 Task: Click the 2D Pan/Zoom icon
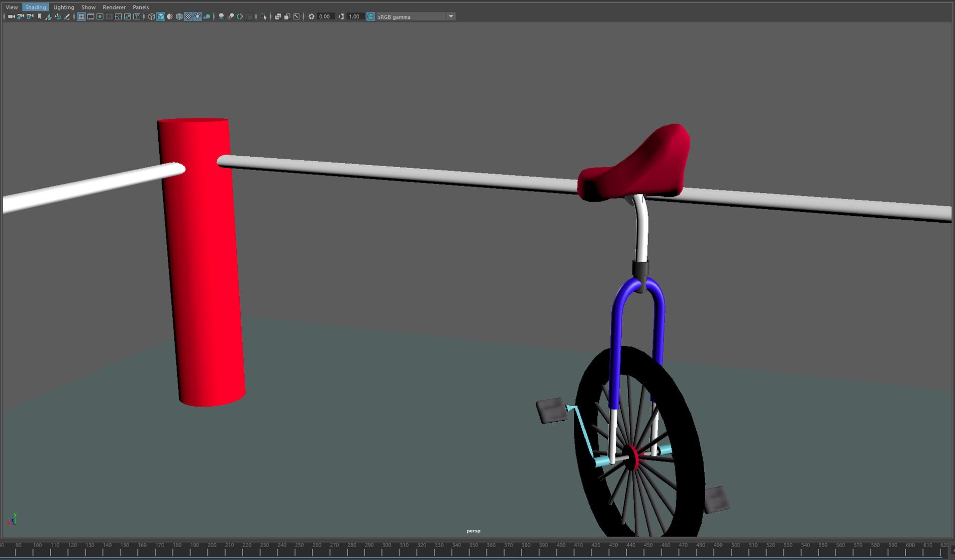click(x=58, y=16)
